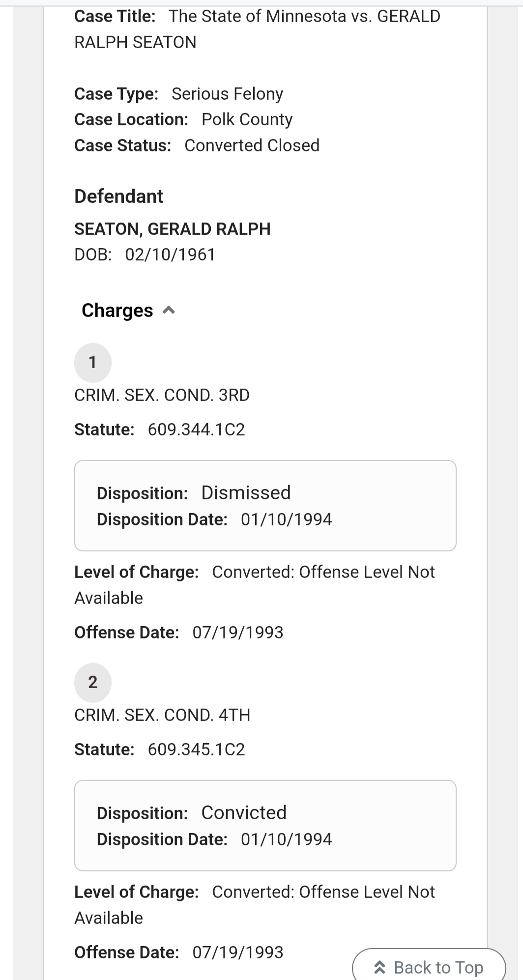Click the double-chevron up icon

(x=379, y=967)
